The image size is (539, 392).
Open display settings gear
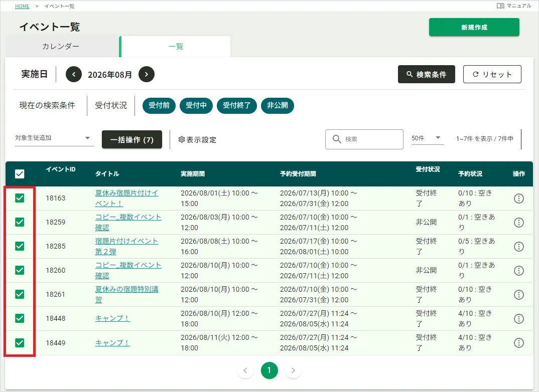tap(182, 140)
